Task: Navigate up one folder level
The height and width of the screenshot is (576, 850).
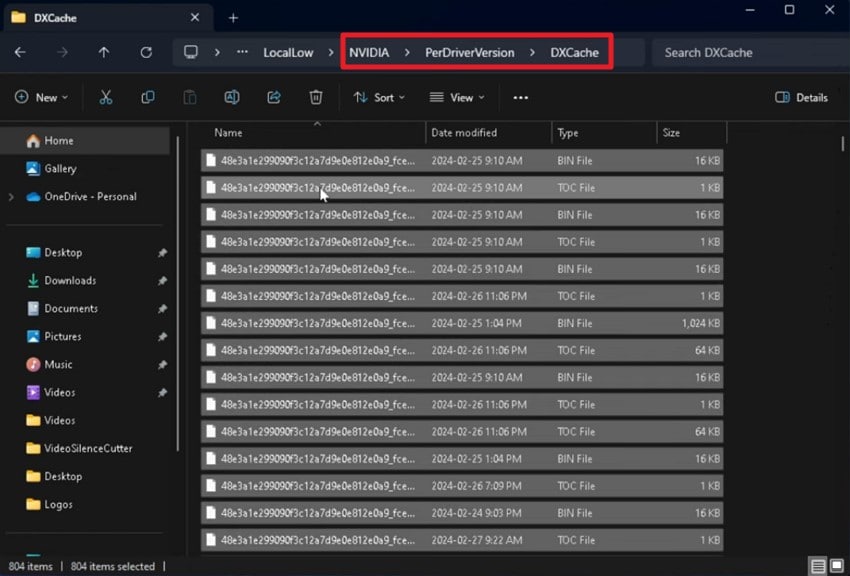Action: [x=104, y=52]
